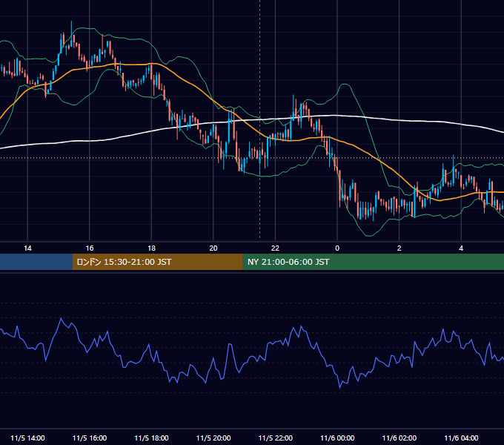
Task: Click the 11/5 20:00 label on the lower axis
Action: 213,438
